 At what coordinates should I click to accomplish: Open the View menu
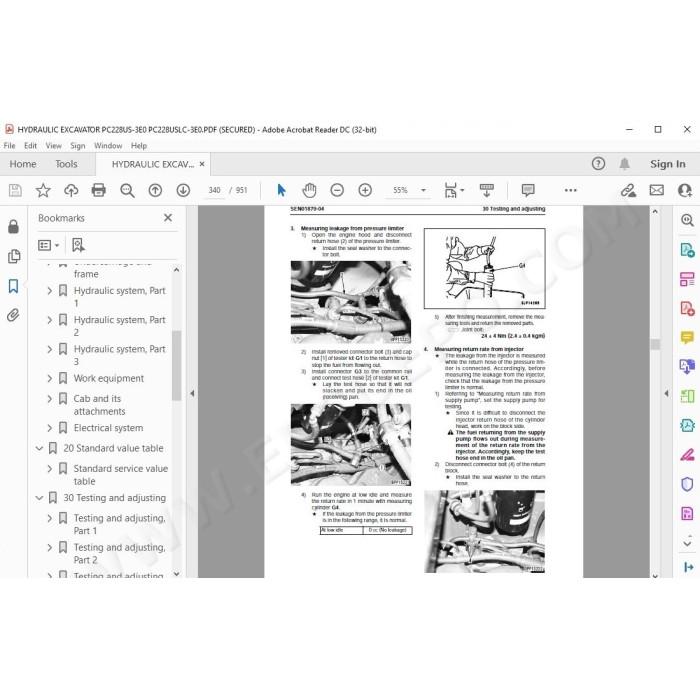[54, 146]
